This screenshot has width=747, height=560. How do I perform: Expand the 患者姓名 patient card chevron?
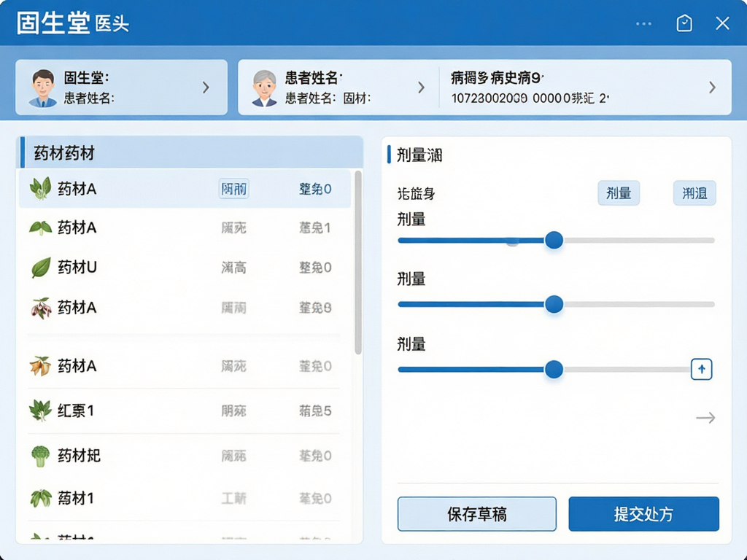tap(421, 87)
